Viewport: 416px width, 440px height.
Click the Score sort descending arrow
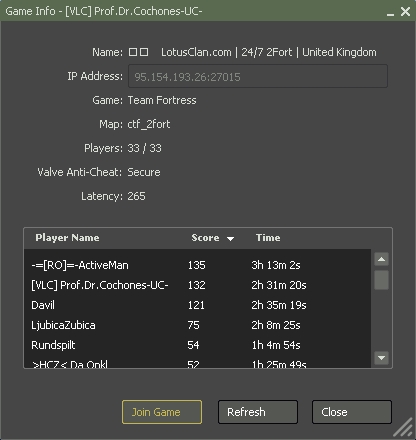pyautogui.click(x=230, y=238)
